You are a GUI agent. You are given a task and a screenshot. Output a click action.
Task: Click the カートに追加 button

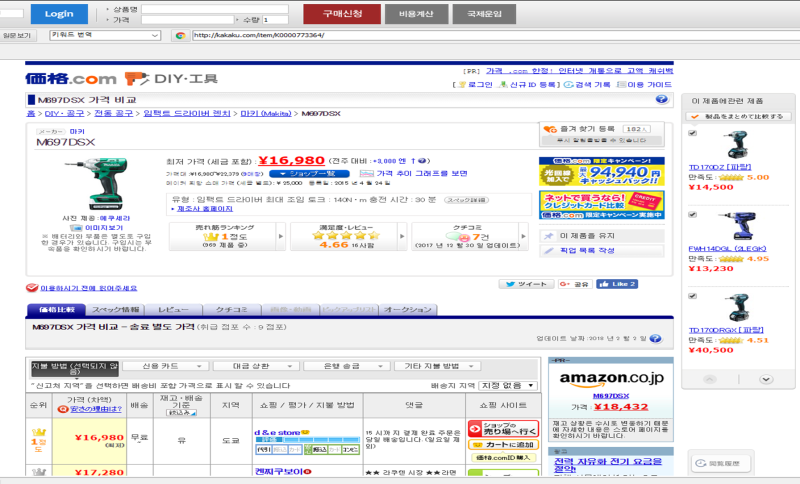point(503,445)
